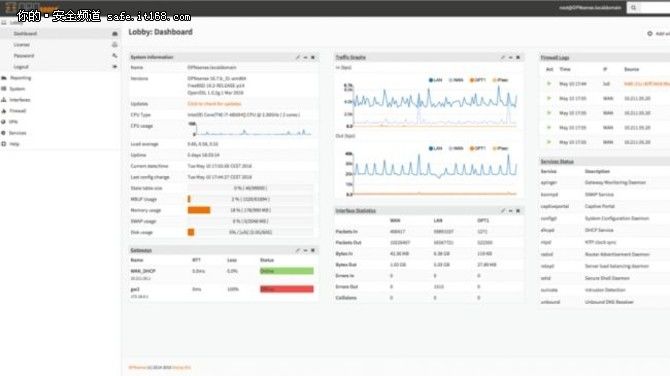Click the green Online status bar for WAN_DHCP
Viewport: 670px width, 376px height.
pos(287,271)
